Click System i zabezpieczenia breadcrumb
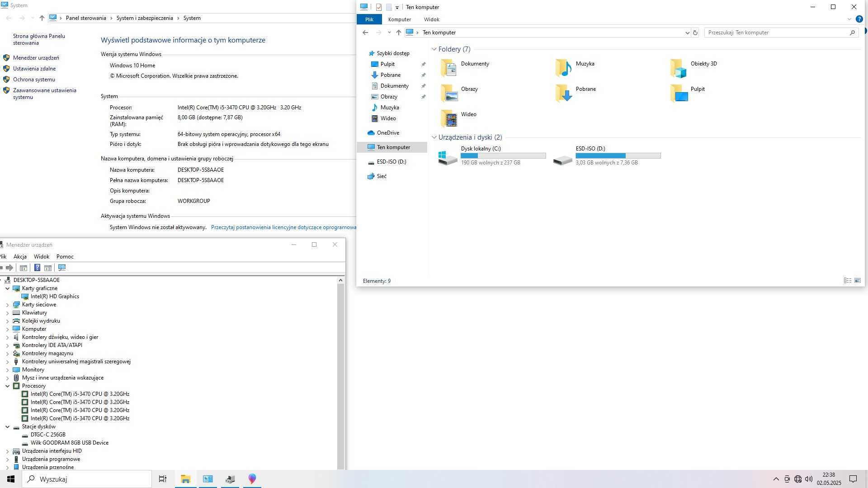Viewport: 868px width, 488px height. (145, 18)
